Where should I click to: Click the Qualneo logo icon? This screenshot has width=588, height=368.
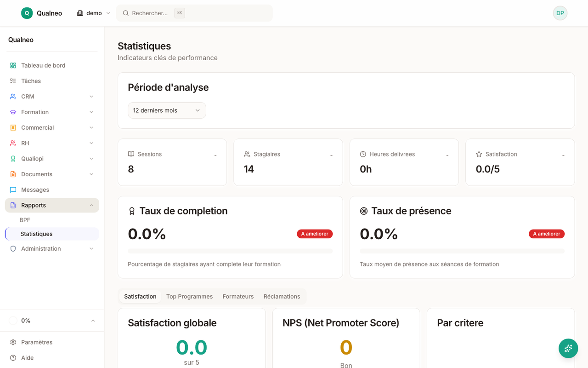pyautogui.click(x=27, y=13)
